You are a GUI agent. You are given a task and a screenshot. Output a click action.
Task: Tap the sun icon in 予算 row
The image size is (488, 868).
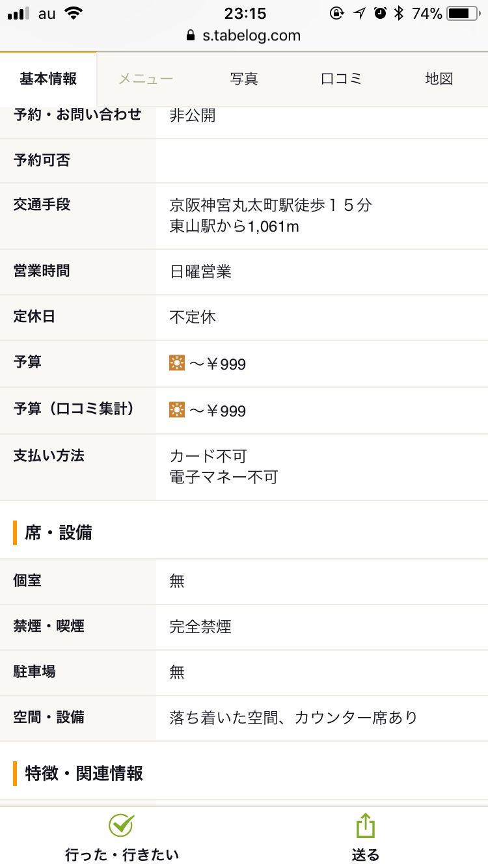[177, 363]
